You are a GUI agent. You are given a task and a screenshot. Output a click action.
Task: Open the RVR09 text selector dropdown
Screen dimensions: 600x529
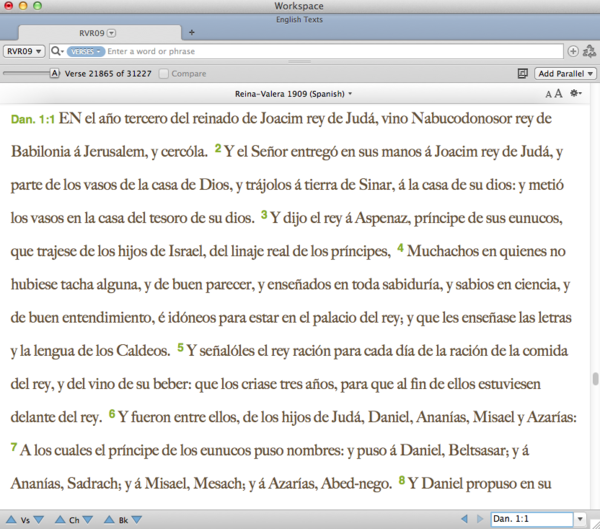point(24,51)
